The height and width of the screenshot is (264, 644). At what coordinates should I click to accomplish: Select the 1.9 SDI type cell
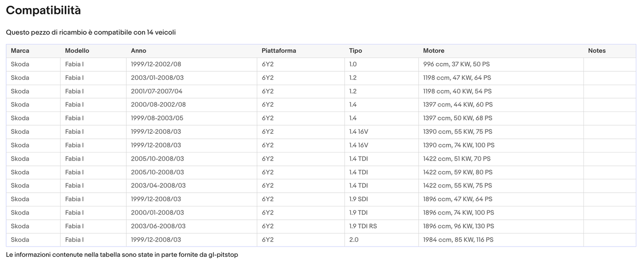coord(358,199)
